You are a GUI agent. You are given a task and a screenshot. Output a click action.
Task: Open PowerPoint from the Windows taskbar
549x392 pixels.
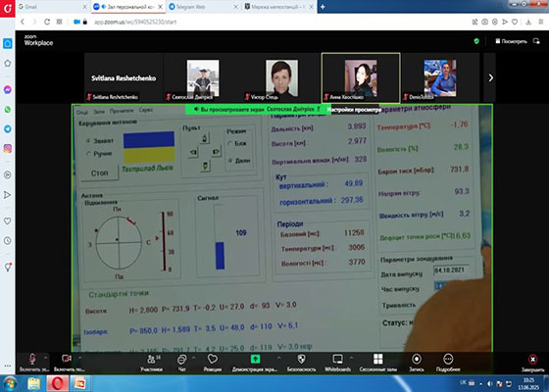(80, 383)
